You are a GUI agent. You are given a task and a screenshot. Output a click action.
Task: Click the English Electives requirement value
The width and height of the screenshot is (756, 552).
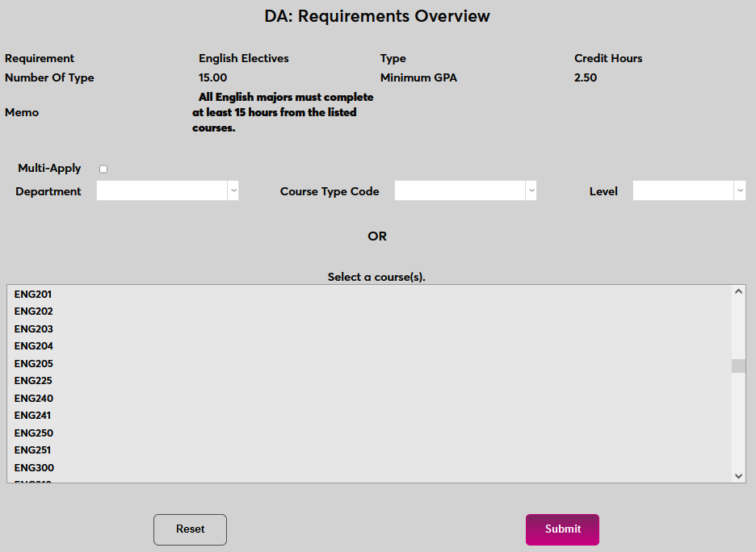[x=243, y=58]
